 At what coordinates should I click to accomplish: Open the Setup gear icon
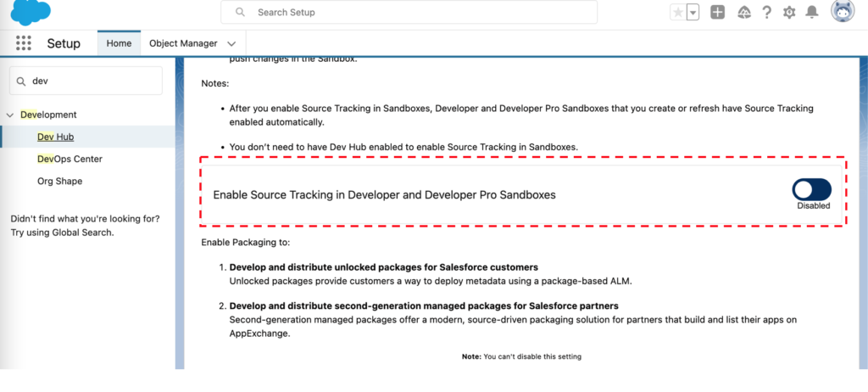point(789,12)
